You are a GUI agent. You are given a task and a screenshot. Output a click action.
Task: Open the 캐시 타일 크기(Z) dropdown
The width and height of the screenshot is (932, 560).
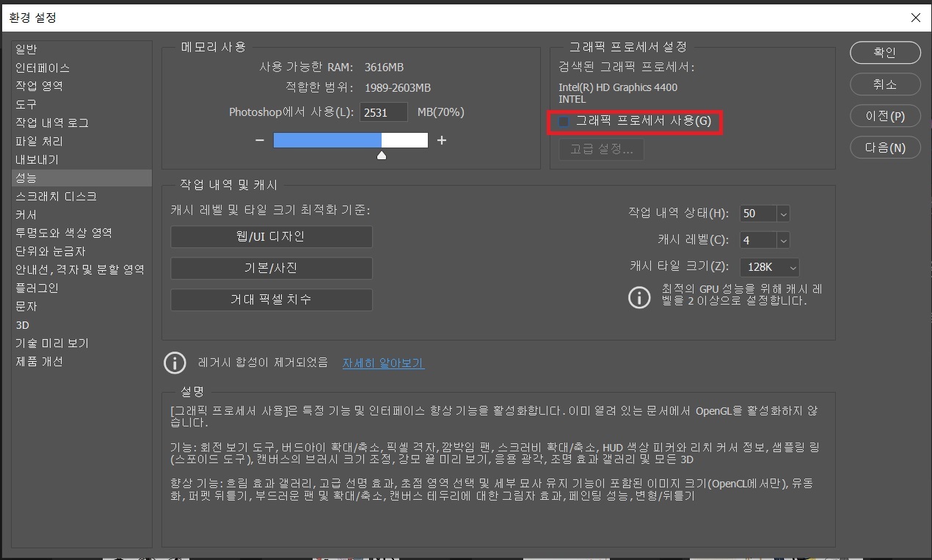pyautogui.click(x=769, y=267)
